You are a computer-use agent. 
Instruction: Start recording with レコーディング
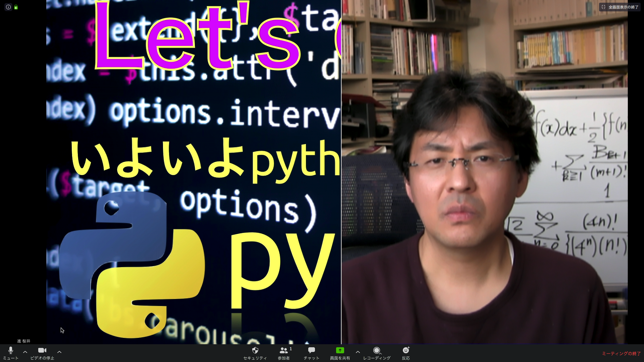377,353
